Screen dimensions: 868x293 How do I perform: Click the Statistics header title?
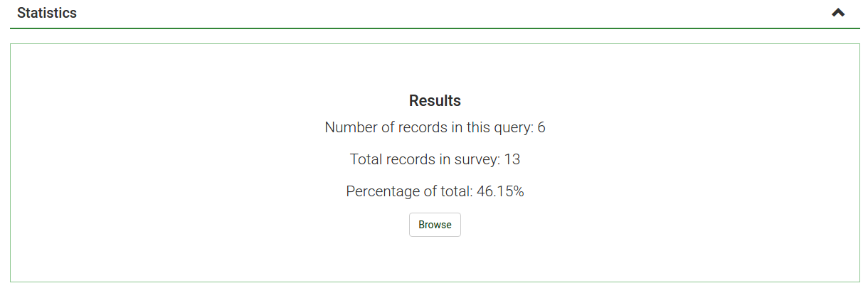point(47,13)
